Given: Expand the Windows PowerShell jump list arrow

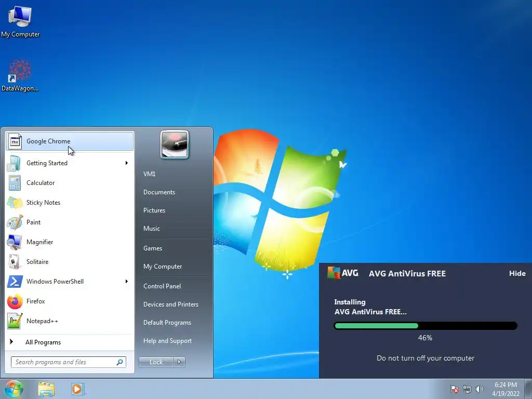Looking at the screenshot, I should (x=127, y=282).
